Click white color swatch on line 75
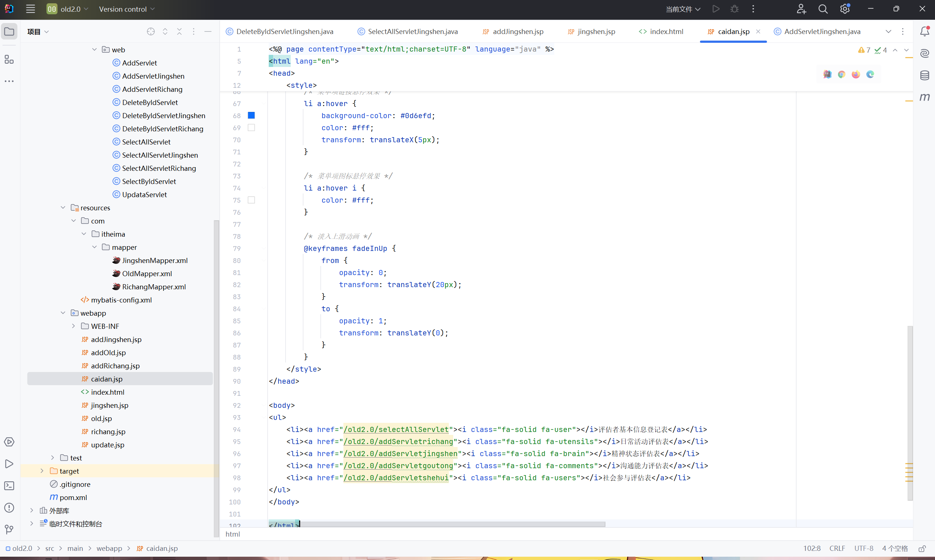The width and height of the screenshot is (935, 560). point(251,200)
